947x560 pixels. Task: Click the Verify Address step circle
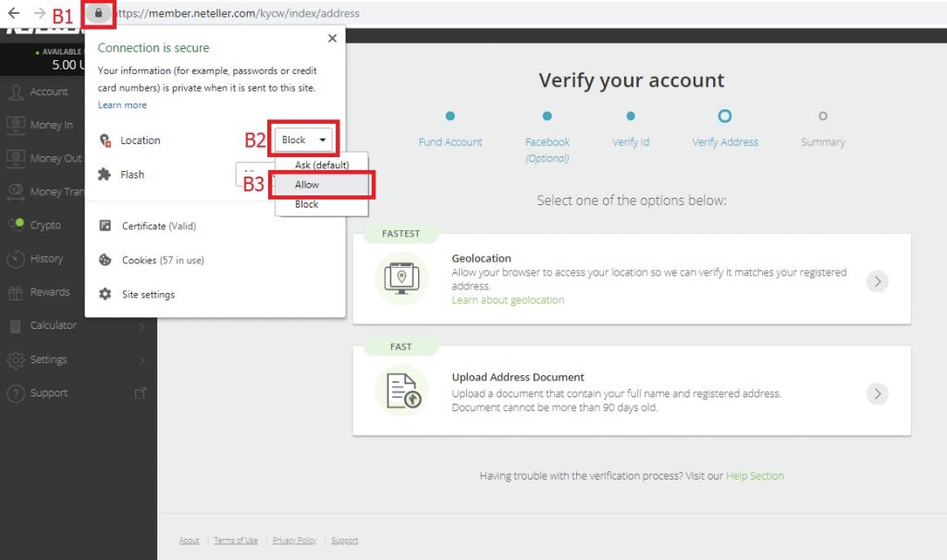[725, 116]
